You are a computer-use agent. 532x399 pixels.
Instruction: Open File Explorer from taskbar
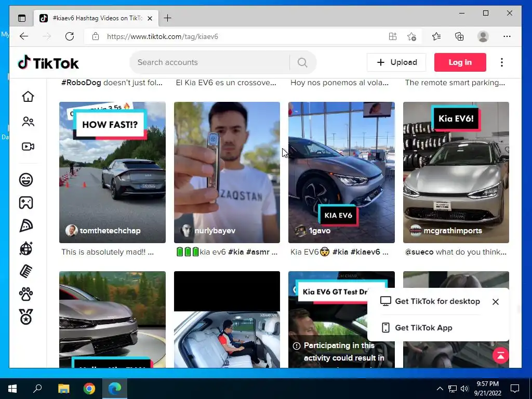(x=63, y=389)
